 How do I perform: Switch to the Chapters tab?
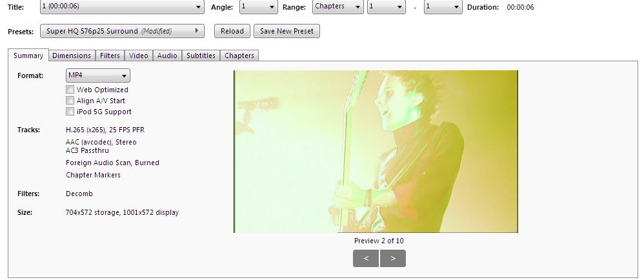(x=239, y=55)
